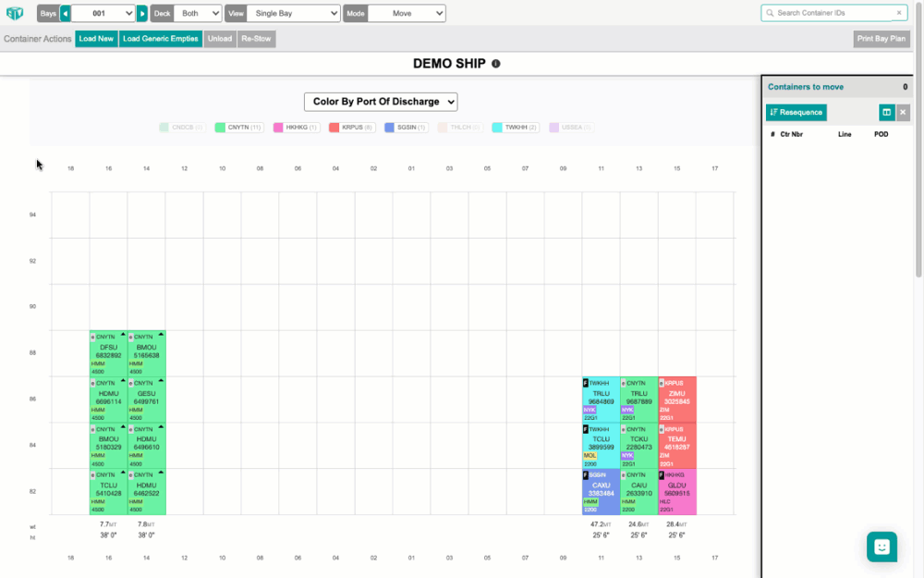Click the Print Bay Plan button
924x578 pixels.
pos(880,39)
